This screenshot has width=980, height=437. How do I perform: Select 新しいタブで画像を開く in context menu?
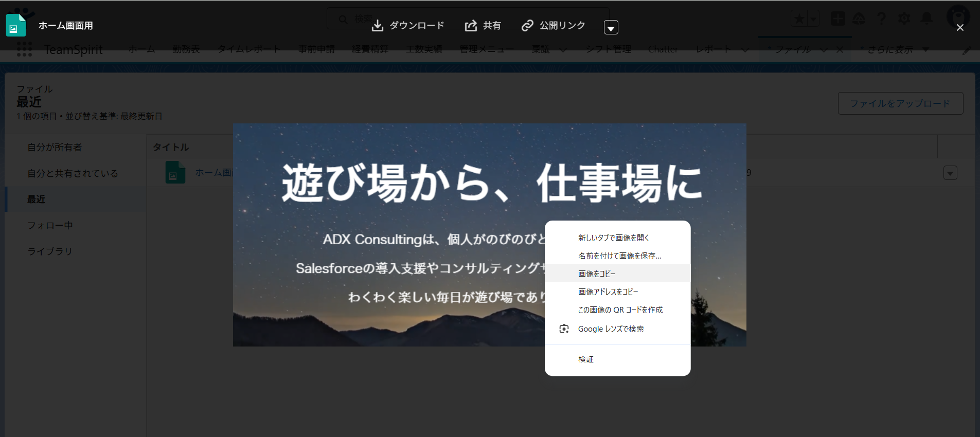(x=617, y=238)
